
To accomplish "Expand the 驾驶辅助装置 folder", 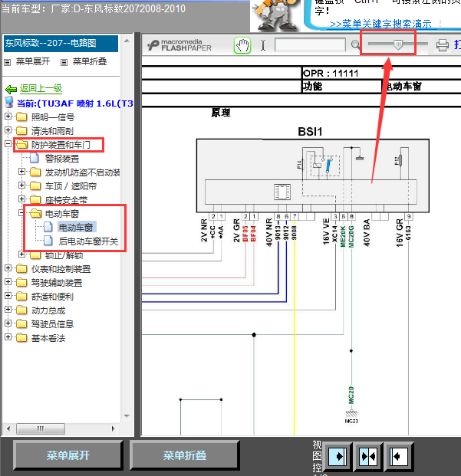I will pos(8,281).
